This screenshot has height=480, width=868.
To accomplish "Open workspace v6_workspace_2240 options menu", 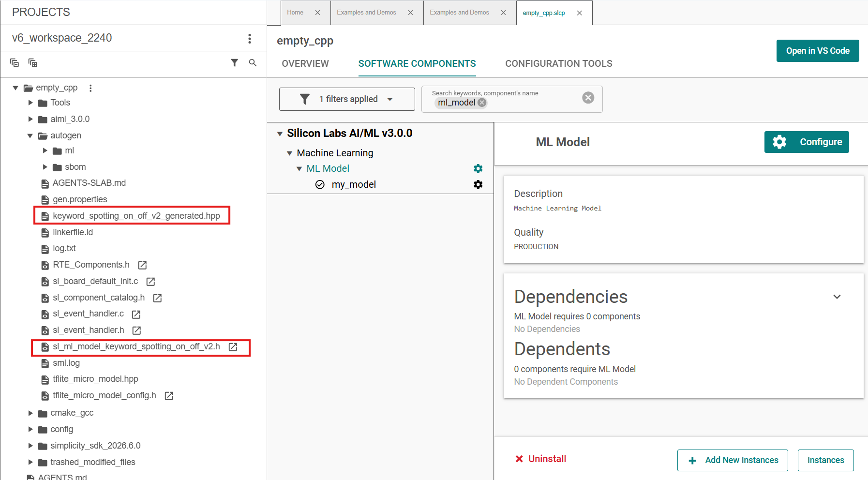I will pos(250,38).
